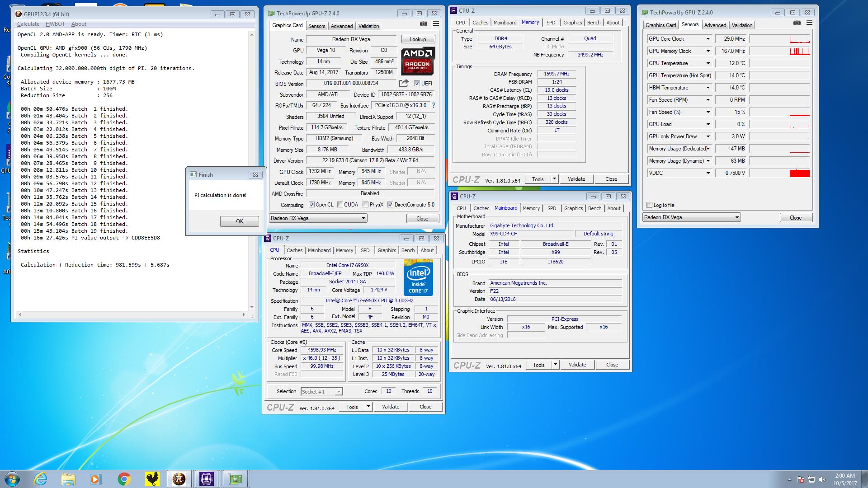
Task: Click the Lookup button in GPU-Z
Action: pos(418,39)
